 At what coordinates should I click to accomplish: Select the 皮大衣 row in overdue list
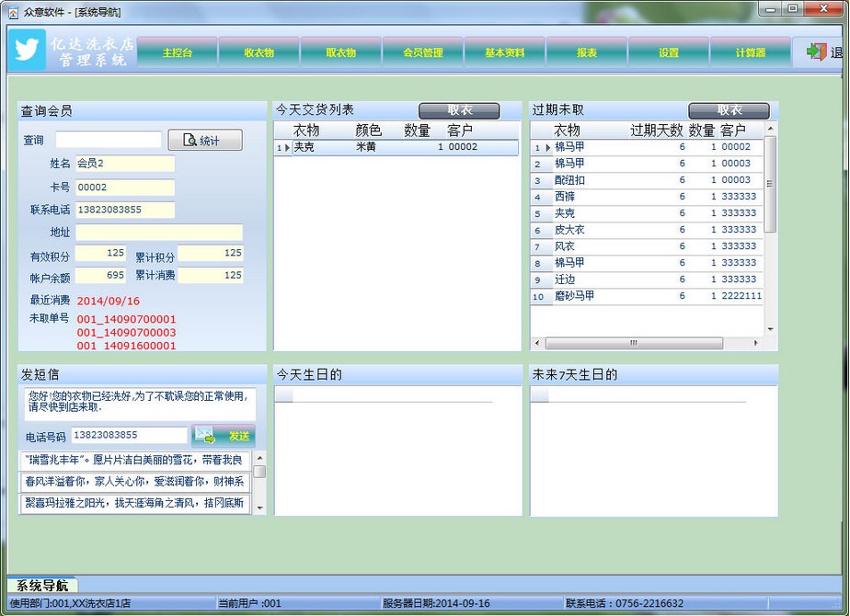point(569,230)
